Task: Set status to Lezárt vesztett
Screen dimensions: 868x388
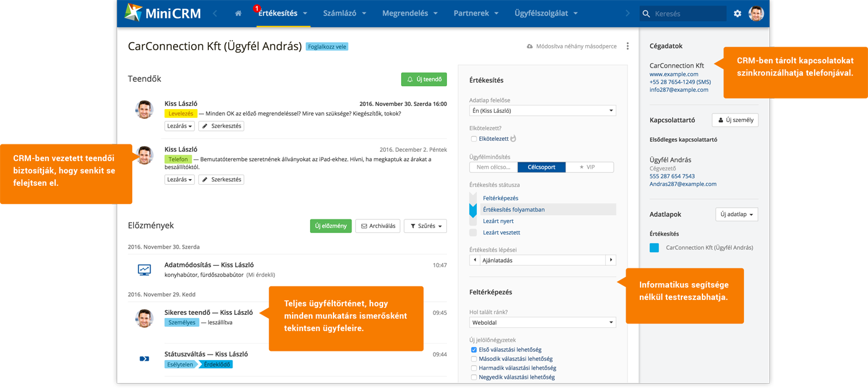Action: [x=501, y=232]
